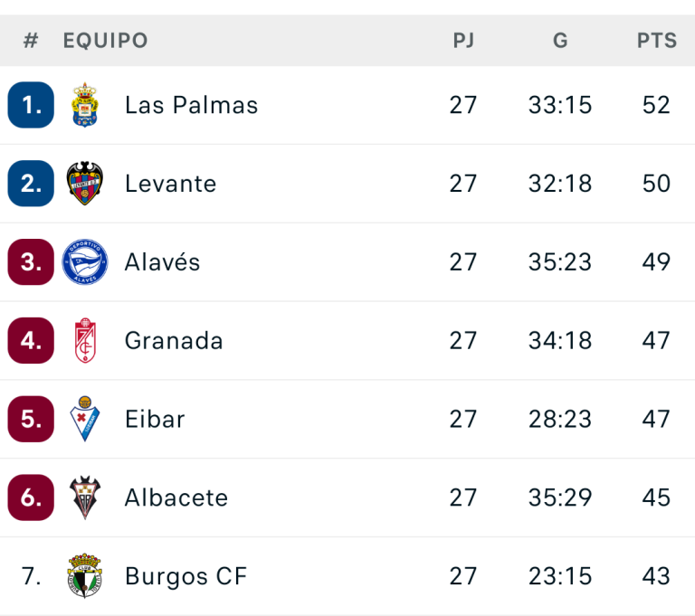695x616 pixels.
Task: Select the Granada team name
Action: pyautogui.click(x=174, y=341)
